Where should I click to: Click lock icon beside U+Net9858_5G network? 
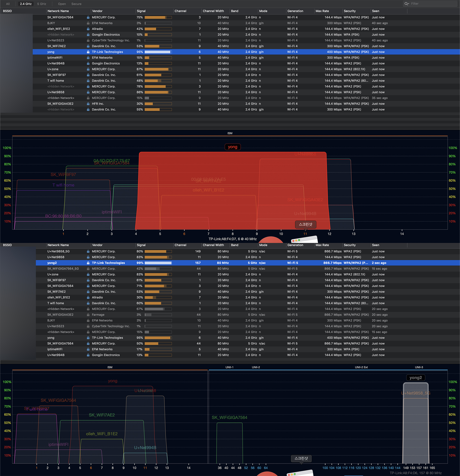(x=88, y=251)
